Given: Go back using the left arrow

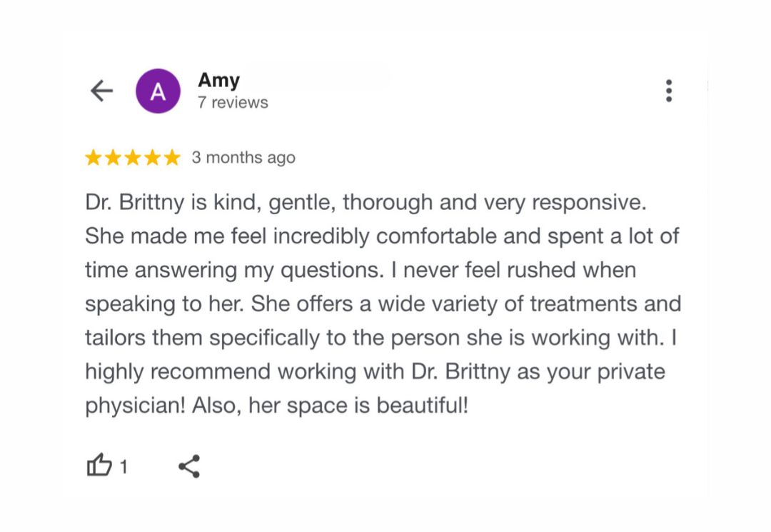Looking at the screenshot, I should [101, 91].
